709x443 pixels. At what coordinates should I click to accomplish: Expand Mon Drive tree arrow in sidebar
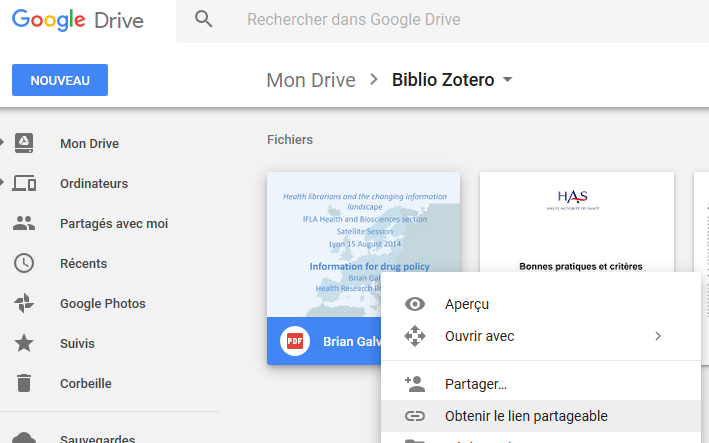coord(2,142)
